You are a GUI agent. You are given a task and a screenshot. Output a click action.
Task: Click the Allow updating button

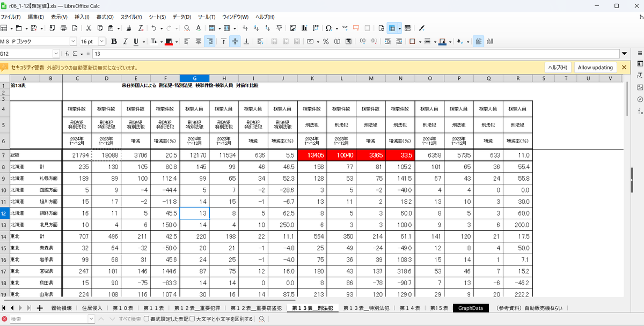(x=595, y=68)
